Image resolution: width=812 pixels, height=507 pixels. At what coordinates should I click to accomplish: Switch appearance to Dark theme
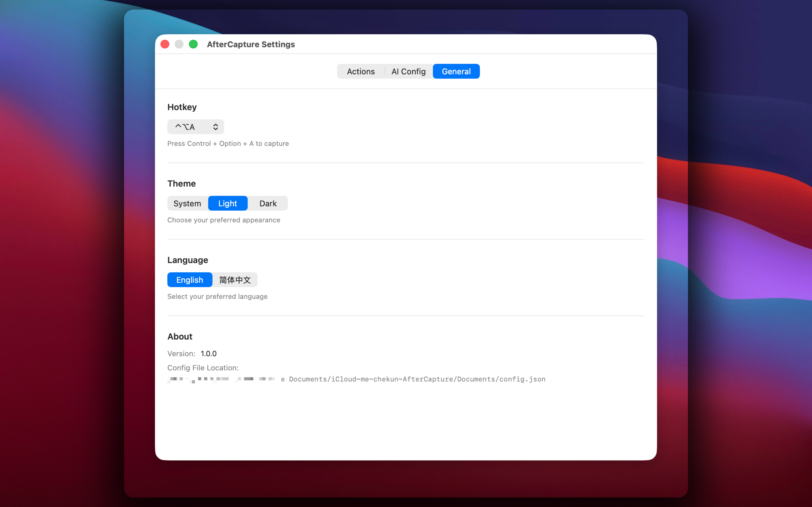268,204
